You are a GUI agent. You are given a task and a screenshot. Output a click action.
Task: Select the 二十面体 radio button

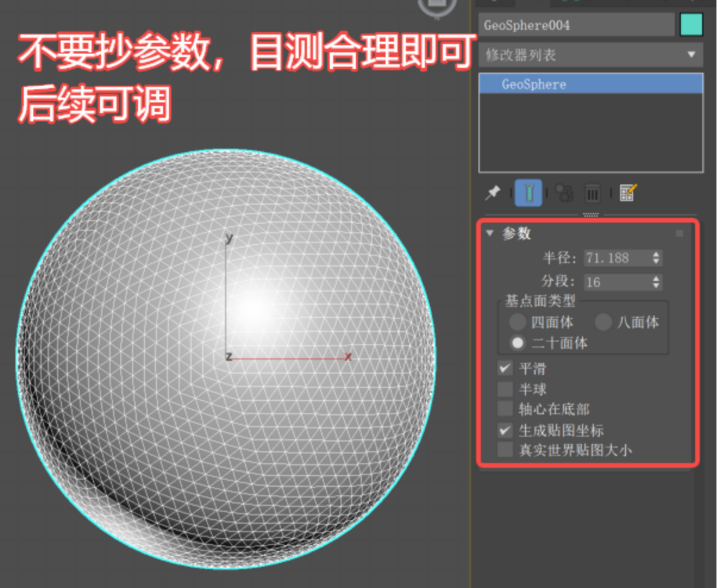(x=517, y=343)
